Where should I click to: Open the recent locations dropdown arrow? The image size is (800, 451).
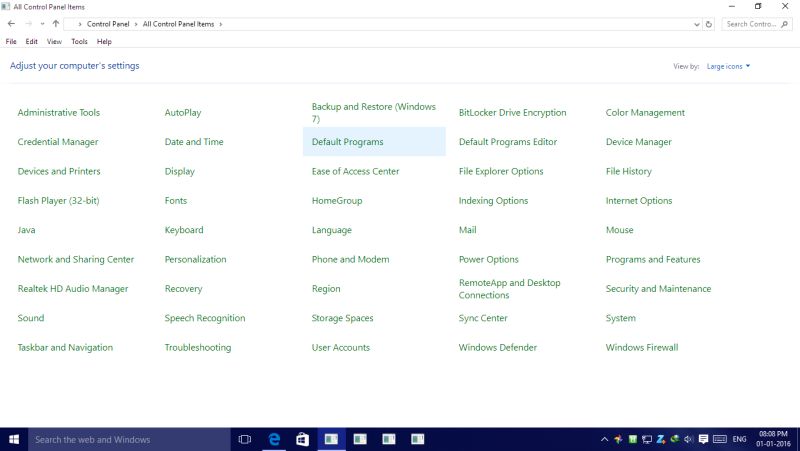[42, 24]
